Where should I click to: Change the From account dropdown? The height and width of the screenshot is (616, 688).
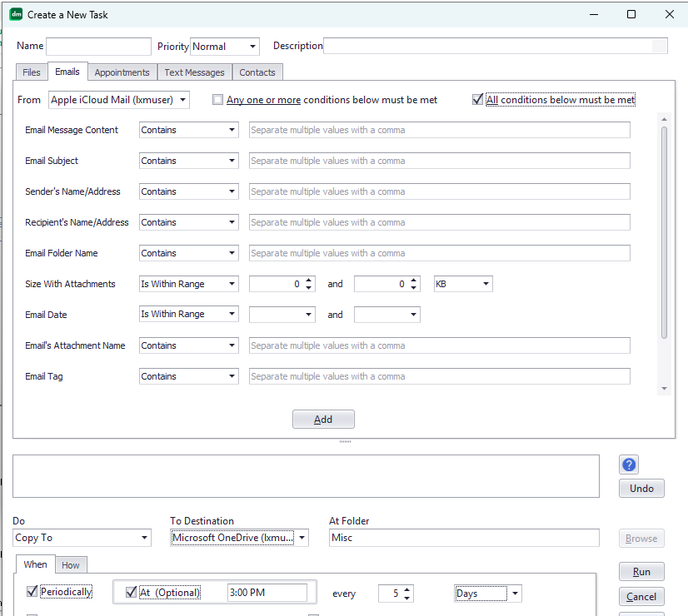[183, 99]
